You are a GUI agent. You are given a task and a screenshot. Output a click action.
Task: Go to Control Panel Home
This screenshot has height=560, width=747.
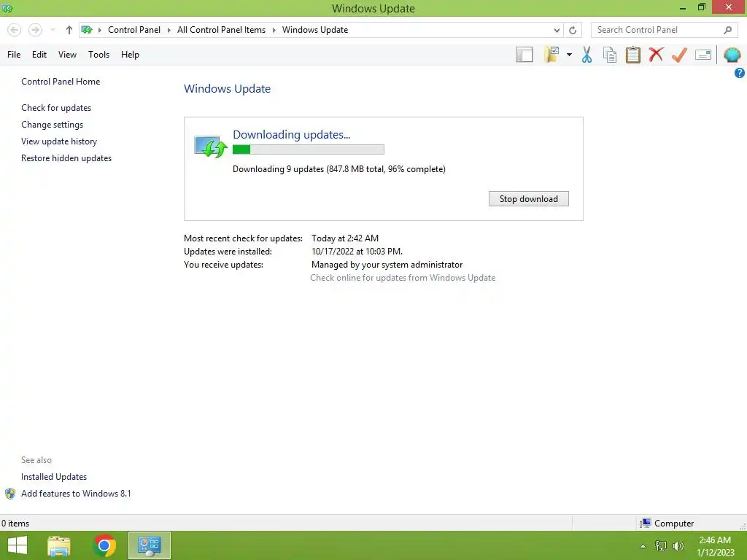[61, 82]
